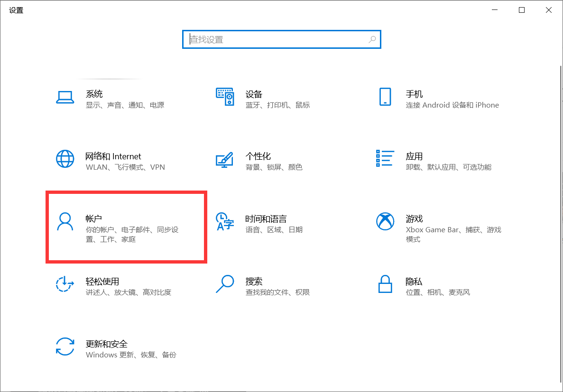Click the 时间和语言 clock icon

click(x=225, y=221)
